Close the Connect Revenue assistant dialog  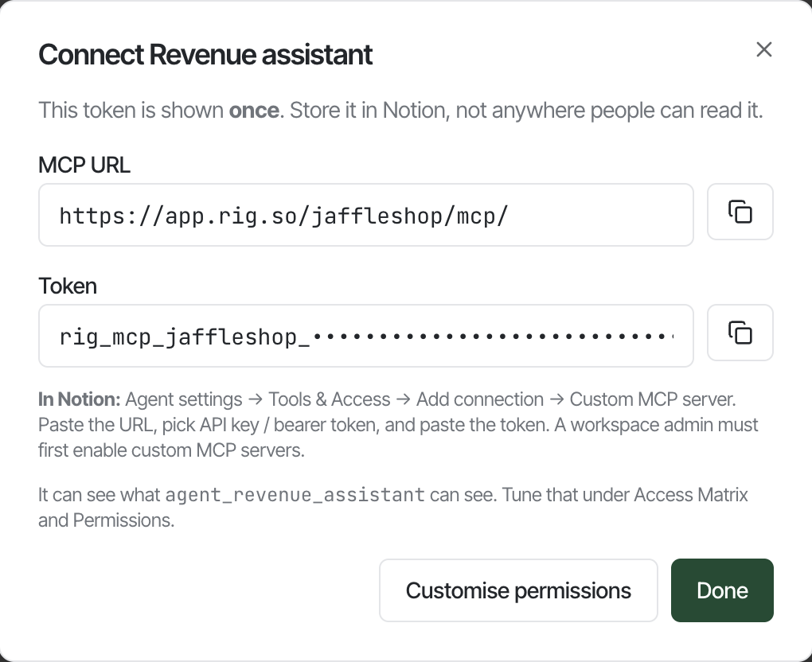[x=764, y=49]
